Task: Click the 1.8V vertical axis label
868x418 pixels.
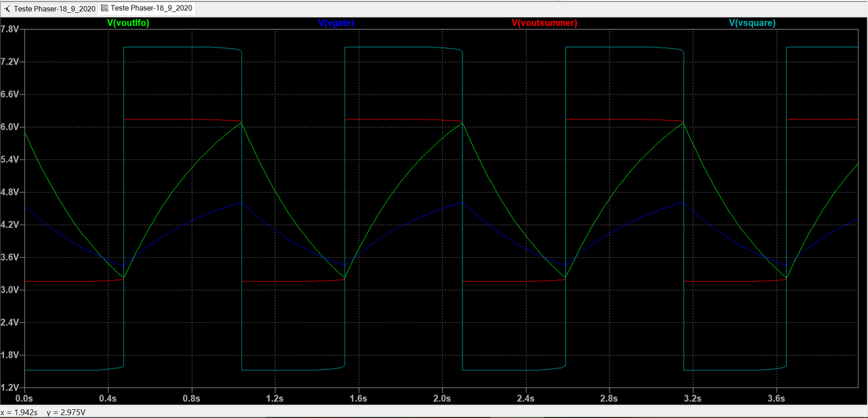Action: (9, 355)
